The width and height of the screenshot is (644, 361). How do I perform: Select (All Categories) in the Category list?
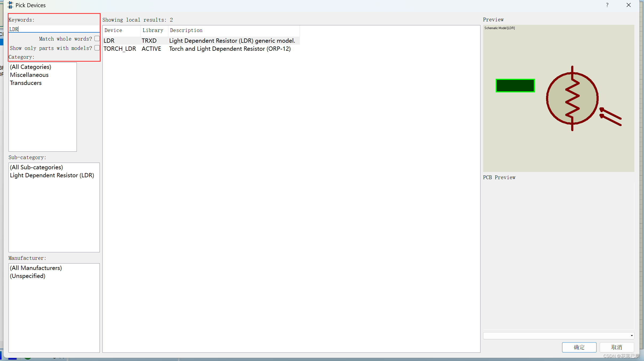tap(30, 67)
